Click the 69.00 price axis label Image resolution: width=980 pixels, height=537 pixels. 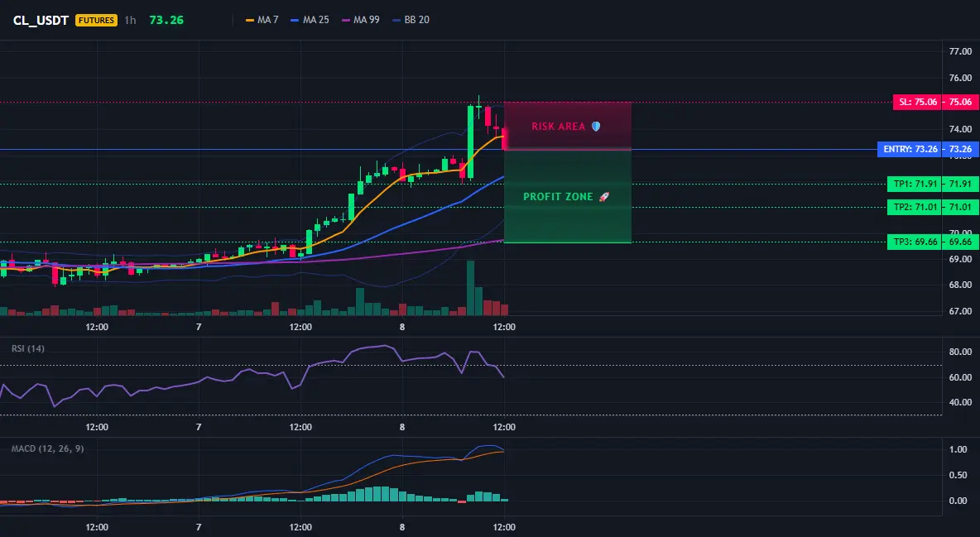click(x=961, y=259)
